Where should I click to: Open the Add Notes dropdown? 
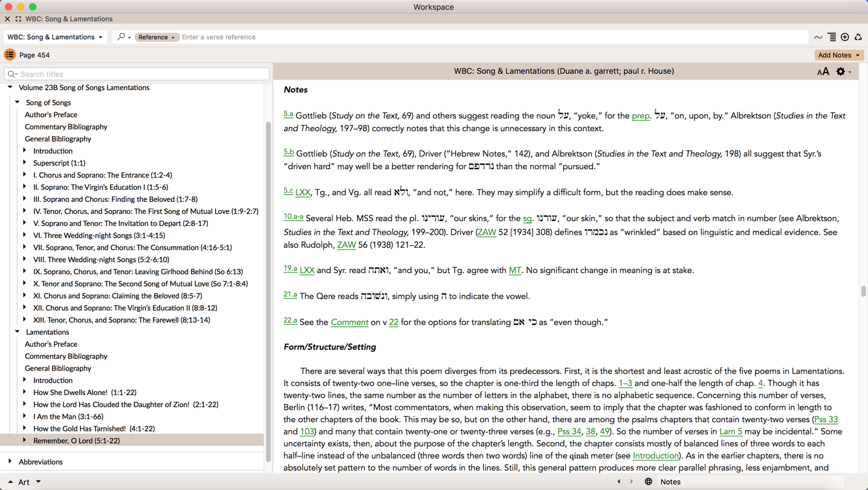pyautogui.click(x=838, y=55)
